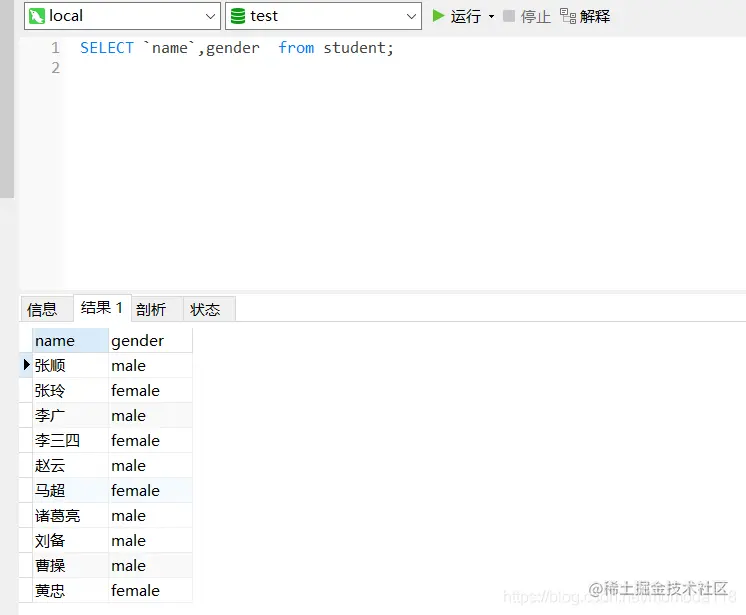Click the gender cell for 马超
This screenshot has width=746, height=615.
[150, 490]
